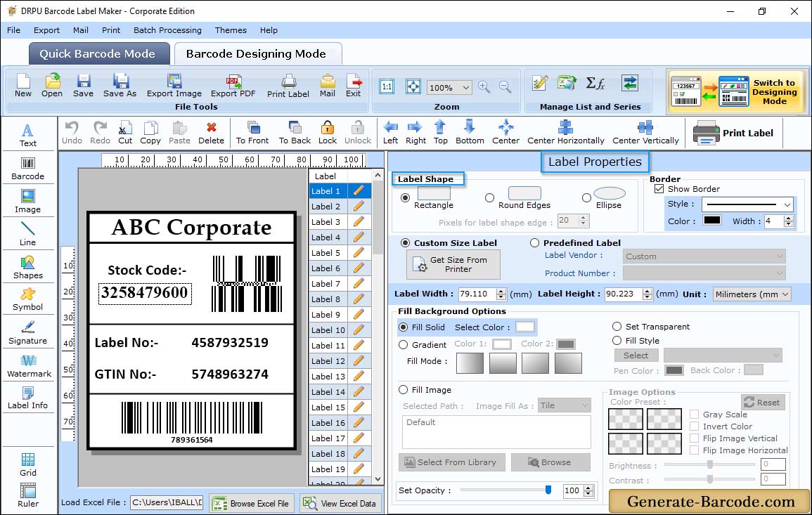Delete the selected object
The height and width of the screenshot is (515, 812).
(212, 133)
